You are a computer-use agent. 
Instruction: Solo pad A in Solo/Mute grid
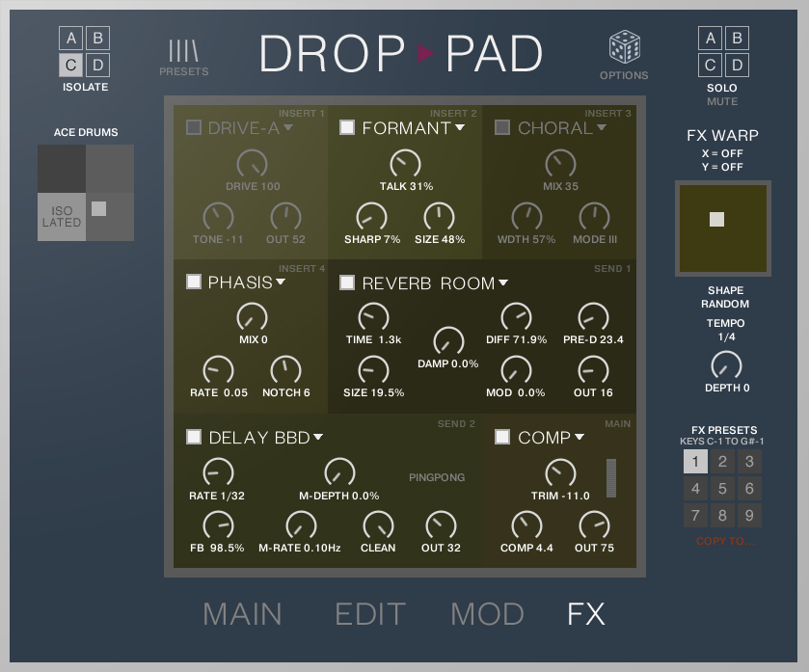coord(711,39)
